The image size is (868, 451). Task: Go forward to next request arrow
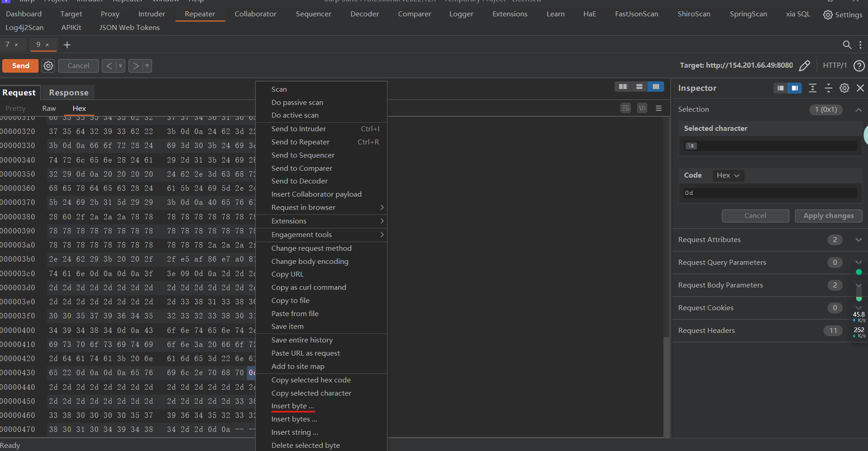[x=136, y=66]
